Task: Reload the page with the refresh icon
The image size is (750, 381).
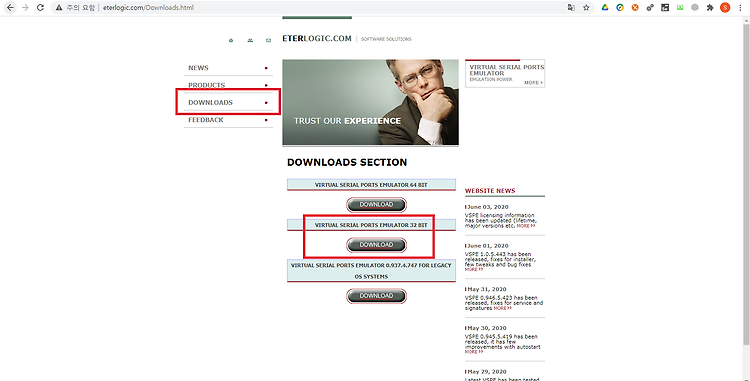Action: [x=41, y=8]
